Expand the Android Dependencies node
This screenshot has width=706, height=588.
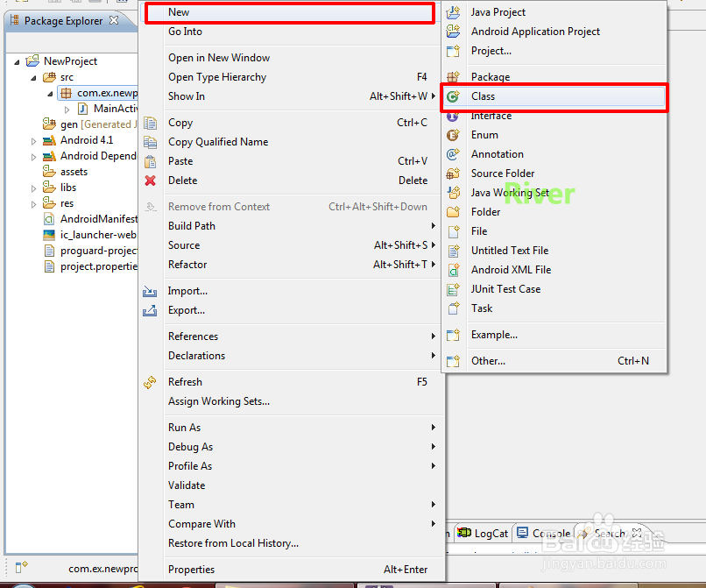click(34, 157)
